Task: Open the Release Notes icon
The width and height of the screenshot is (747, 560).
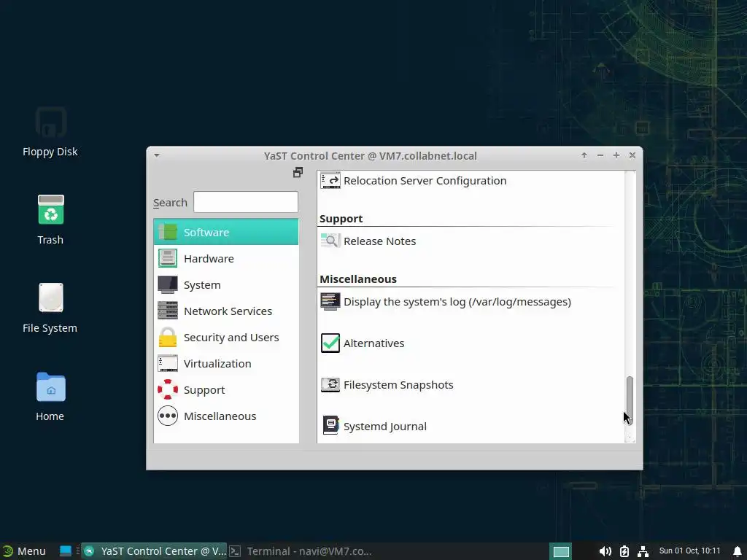Action: coord(330,241)
